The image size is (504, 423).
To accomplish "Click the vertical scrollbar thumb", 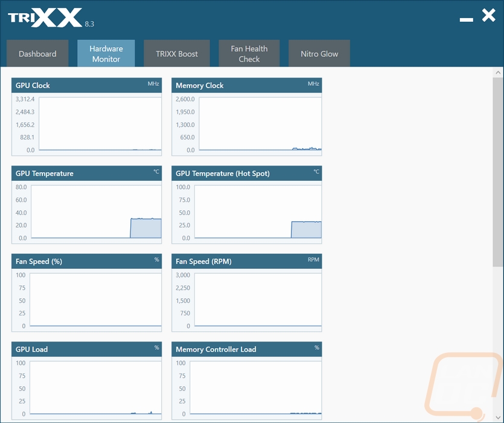I will point(498,172).
